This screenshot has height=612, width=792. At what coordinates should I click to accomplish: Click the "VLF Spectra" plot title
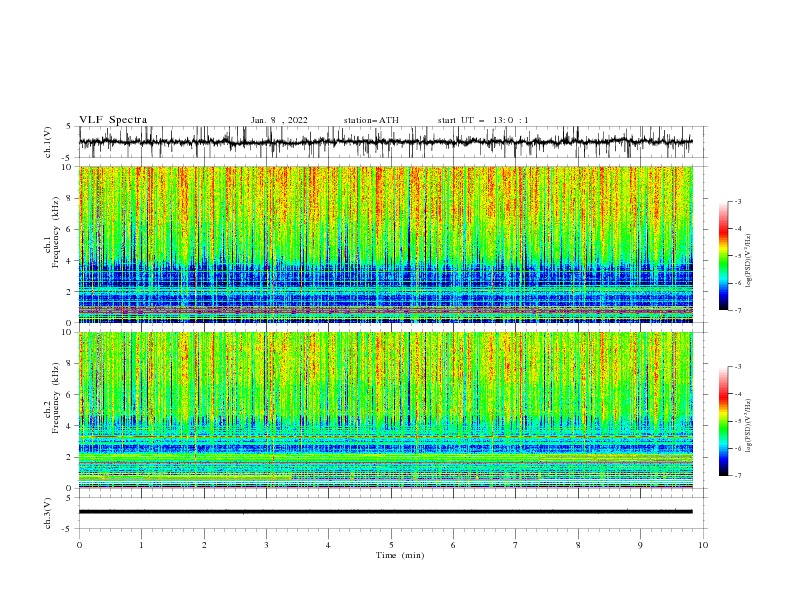(113, 120)
